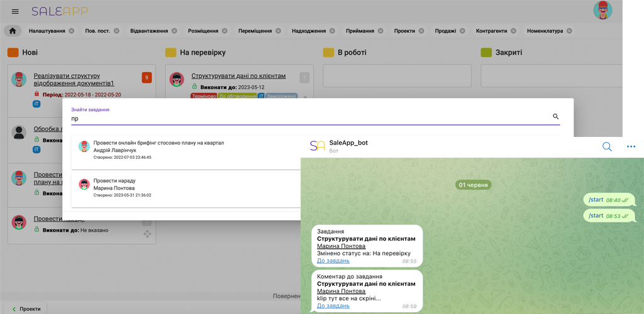Open До завдань link in 08:59 message
644x314 pixels.
pos(333,306)
